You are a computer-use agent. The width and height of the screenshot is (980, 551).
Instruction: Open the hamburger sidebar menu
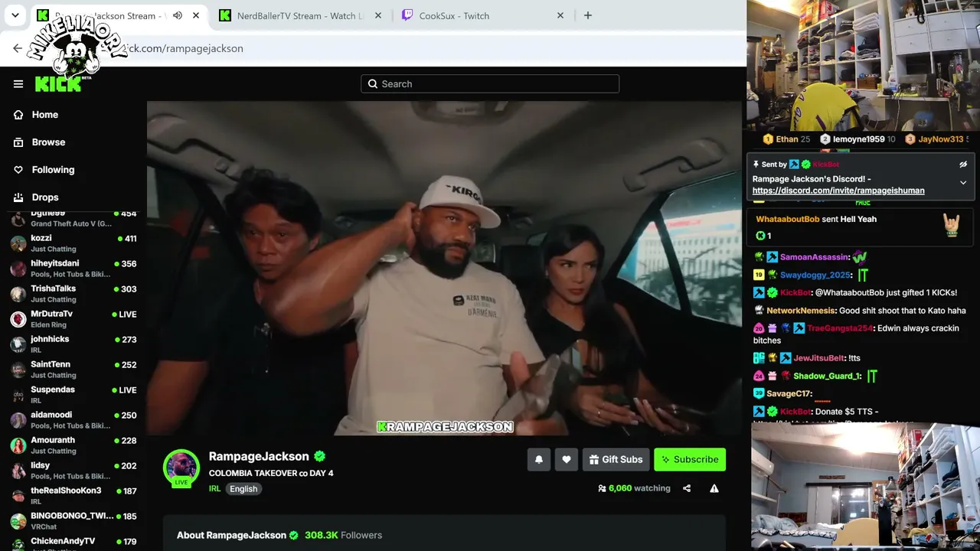pyautogui.click(x=18, y=84)
